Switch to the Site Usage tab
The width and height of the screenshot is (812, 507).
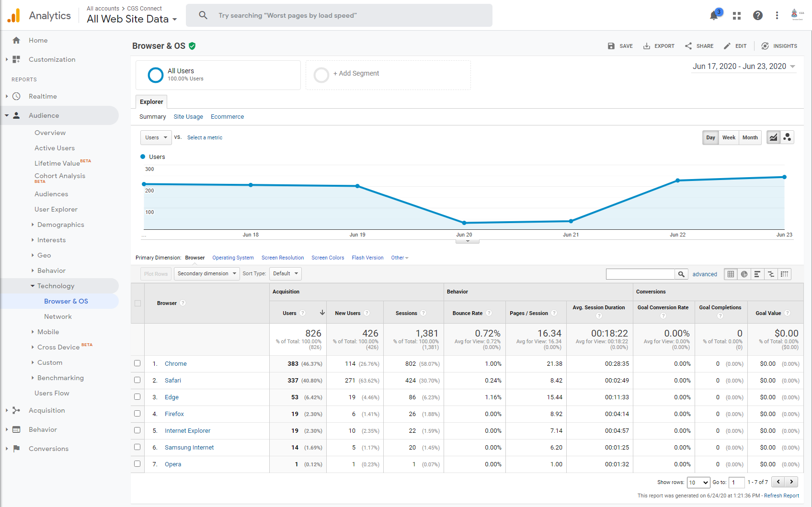tap(188, 117)
